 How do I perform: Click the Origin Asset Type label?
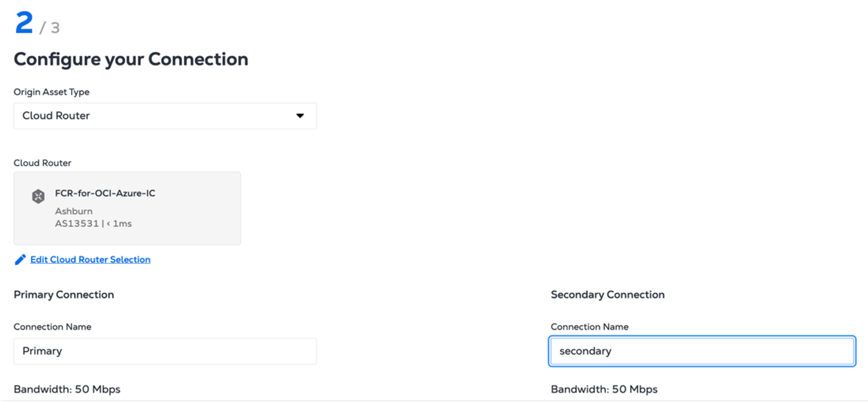[x=51, y=92]
